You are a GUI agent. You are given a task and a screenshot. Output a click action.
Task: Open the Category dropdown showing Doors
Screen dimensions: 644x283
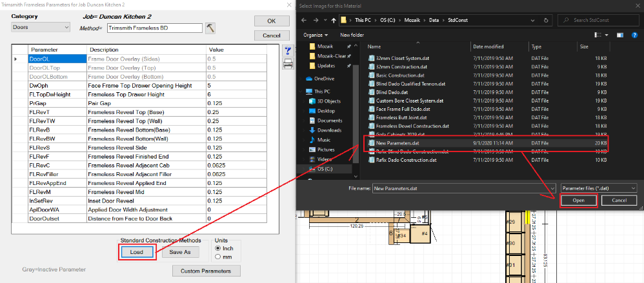(41, 28)
